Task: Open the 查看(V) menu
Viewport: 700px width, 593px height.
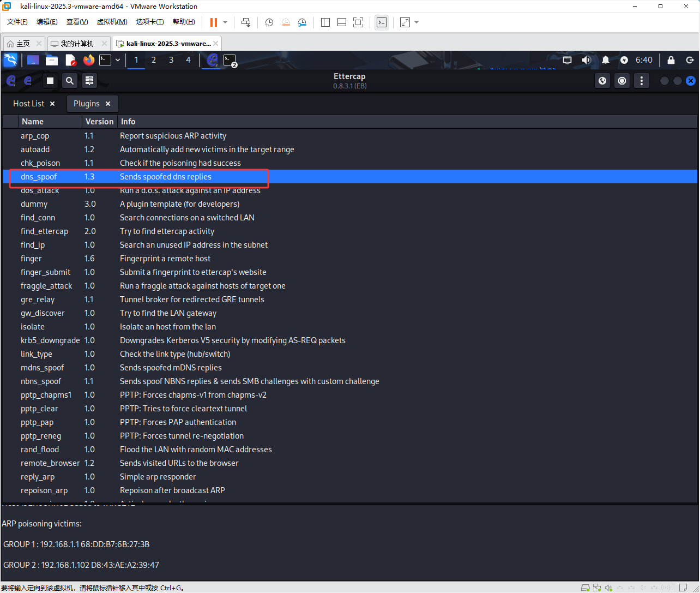Action: pyautogui.click(x=77, y=22)
